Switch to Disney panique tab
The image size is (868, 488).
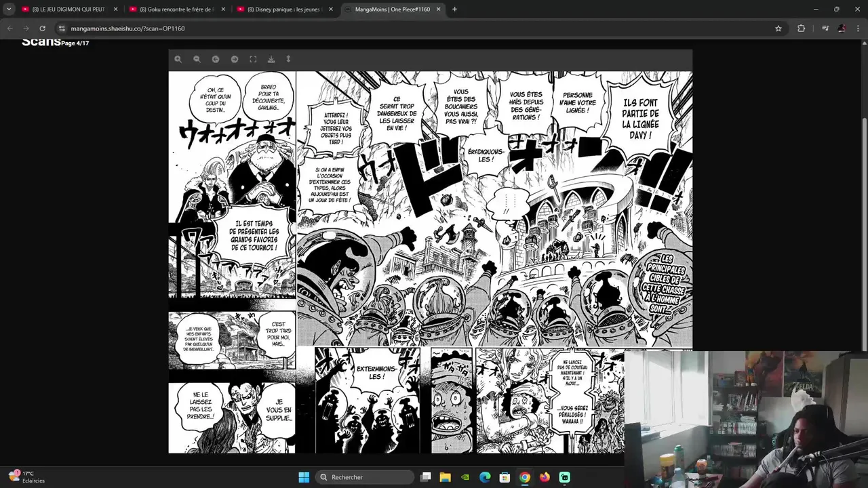[x=285, y=9]
